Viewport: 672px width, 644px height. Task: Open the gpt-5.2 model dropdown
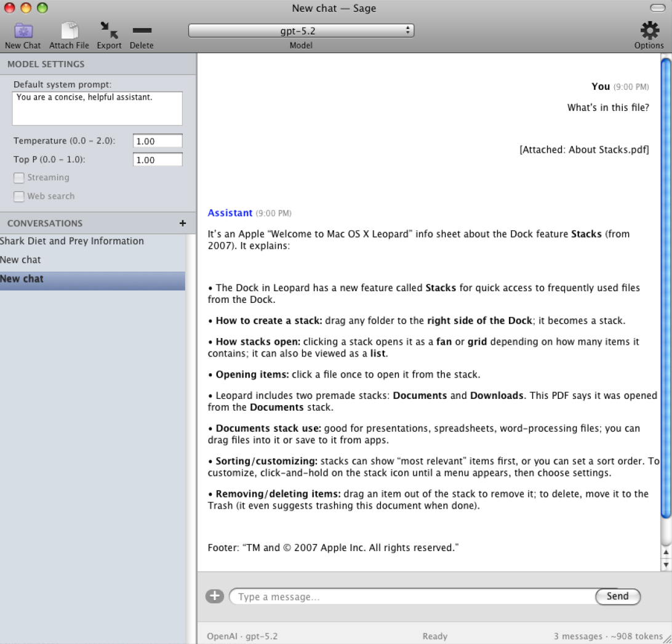tap(301, 30)
